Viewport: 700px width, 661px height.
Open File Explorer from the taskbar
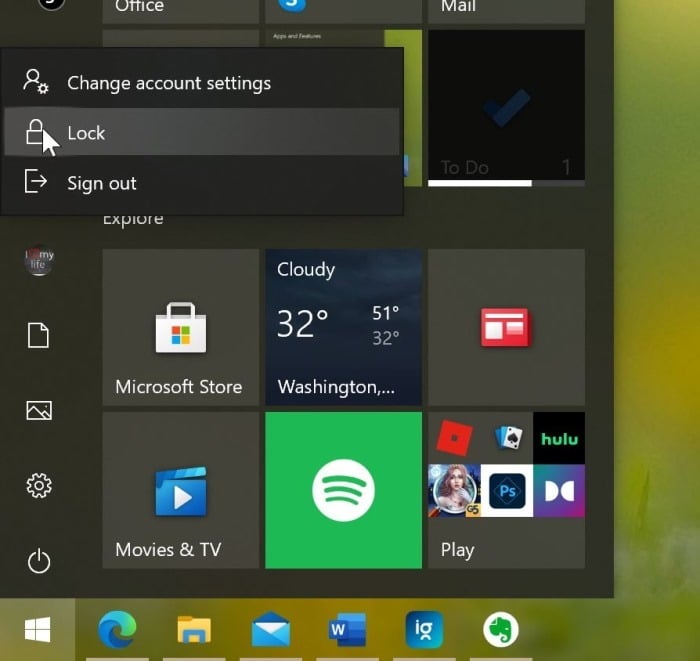coord(194,629)
